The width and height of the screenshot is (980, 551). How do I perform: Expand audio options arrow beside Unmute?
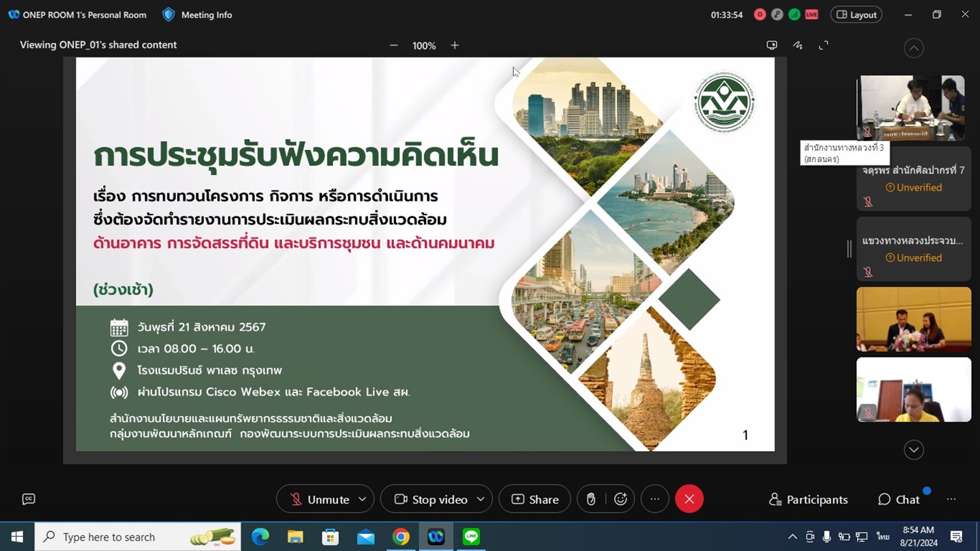tap(363, 499)
